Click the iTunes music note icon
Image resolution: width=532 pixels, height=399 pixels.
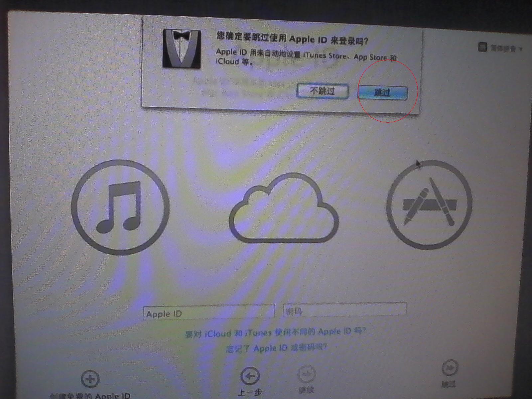120,207
